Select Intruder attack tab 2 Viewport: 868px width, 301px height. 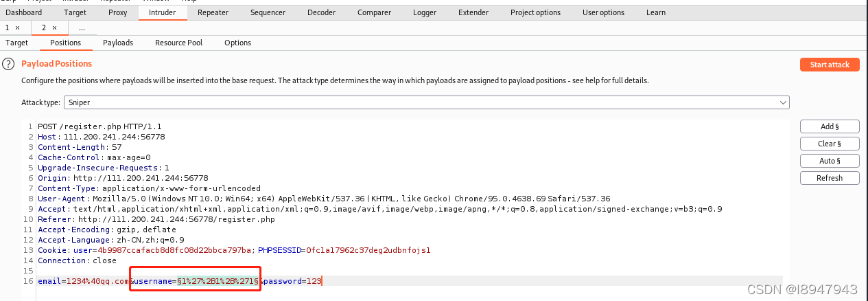43,27
